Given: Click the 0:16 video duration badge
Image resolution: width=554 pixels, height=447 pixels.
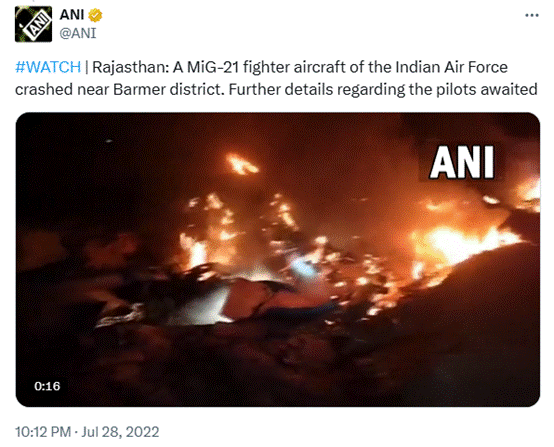Looking at the screenshot, I should click(47, 386).
